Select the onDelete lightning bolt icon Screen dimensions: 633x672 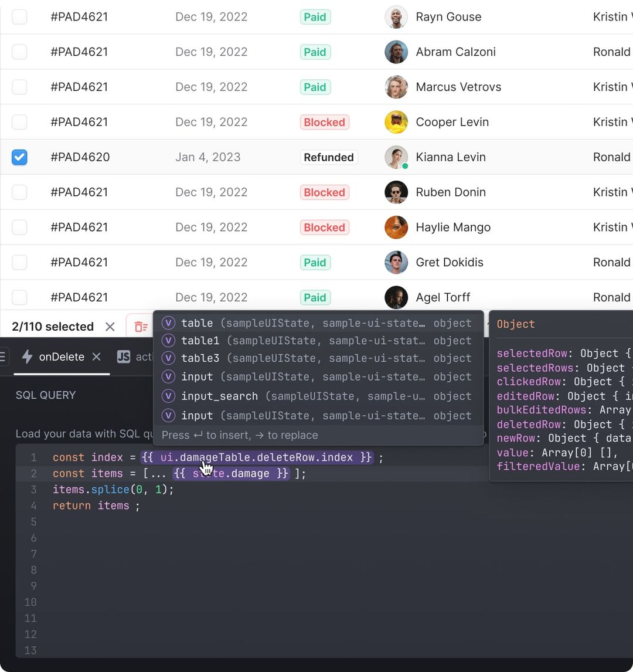[x=28, y=357]
